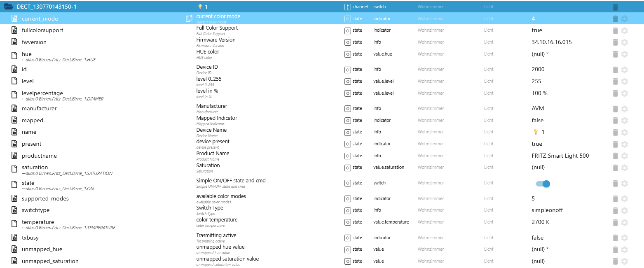Click the supported_modes value 5
Image resolution: width=644 pixels, height=268 pixels.
click(x=533, y=198)
